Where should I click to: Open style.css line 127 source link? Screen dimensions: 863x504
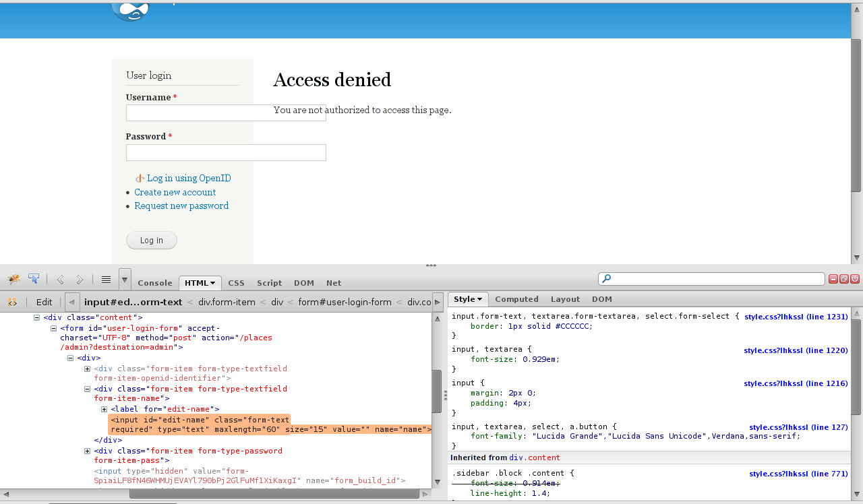click(x=798, y=427)
